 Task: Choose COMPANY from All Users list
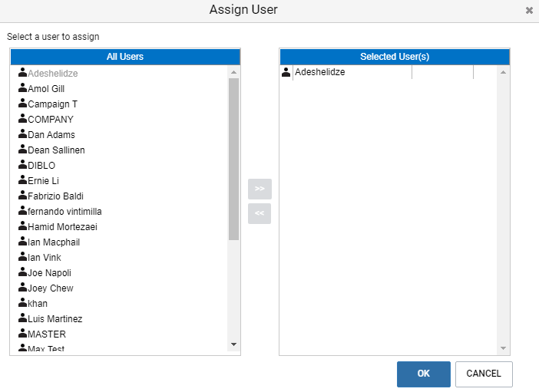point(51,119)
